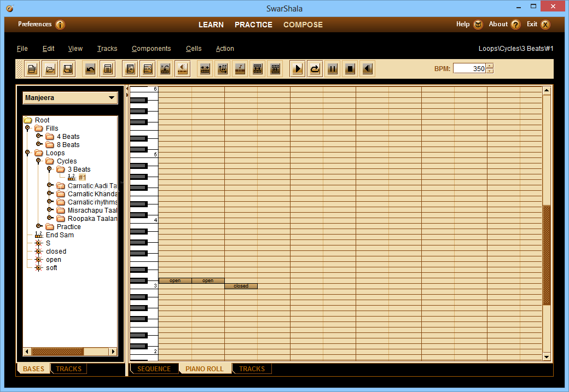Viewport: 569px width, 392px height.
Task: Select the TRACKS tab in the left panel
Action: click(x=68, y=369)
